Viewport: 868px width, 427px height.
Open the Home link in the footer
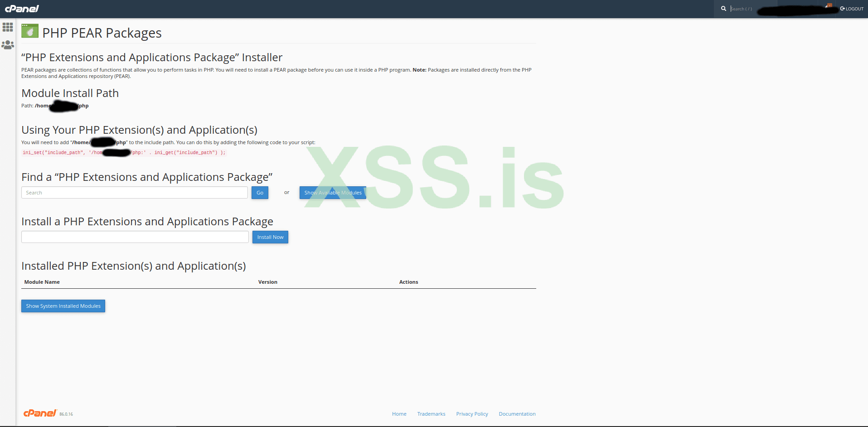pyautogui.click(x=399, y=414)
